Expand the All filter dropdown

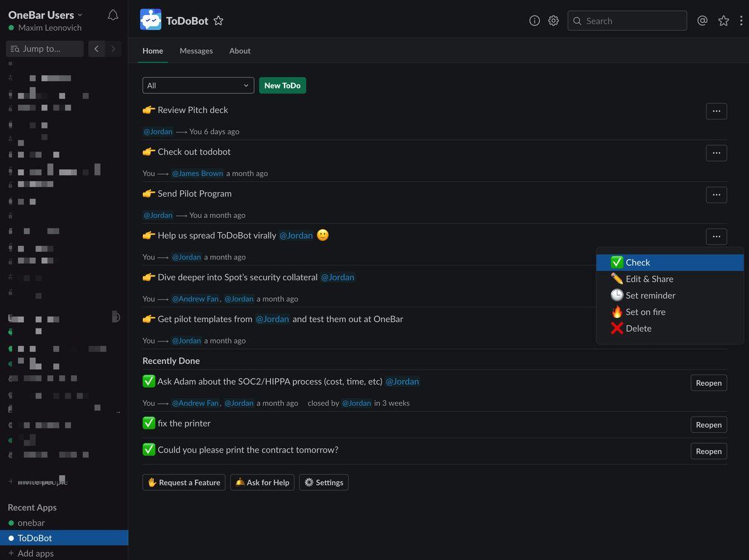point(198,86)
